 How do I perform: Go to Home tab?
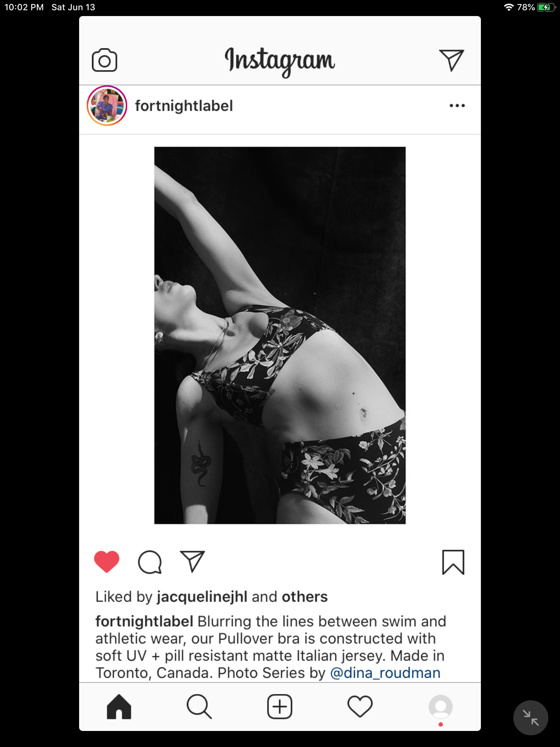(x=119, y=707)
